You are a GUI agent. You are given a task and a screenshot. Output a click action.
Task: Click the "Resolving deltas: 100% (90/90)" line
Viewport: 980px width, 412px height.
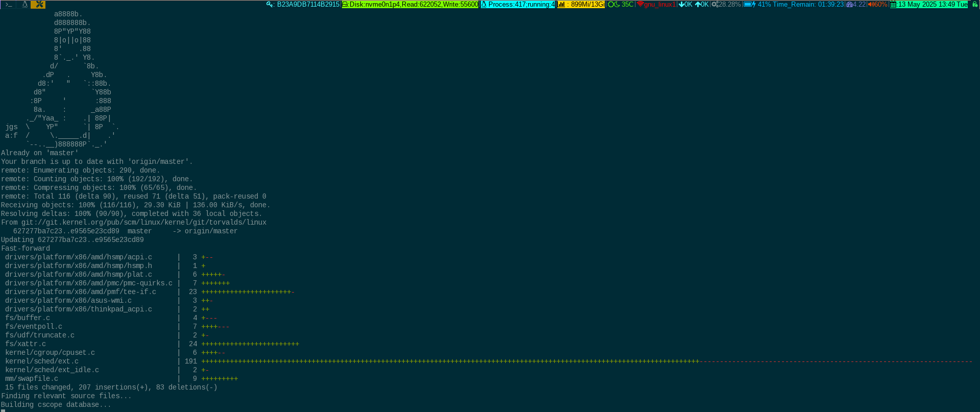point(132,213)
